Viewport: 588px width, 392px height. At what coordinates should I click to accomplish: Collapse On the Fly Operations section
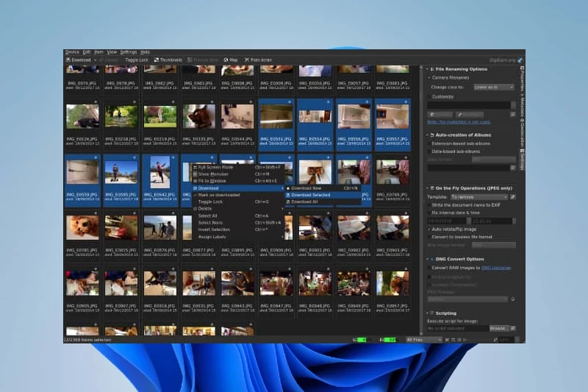(428, 188)
